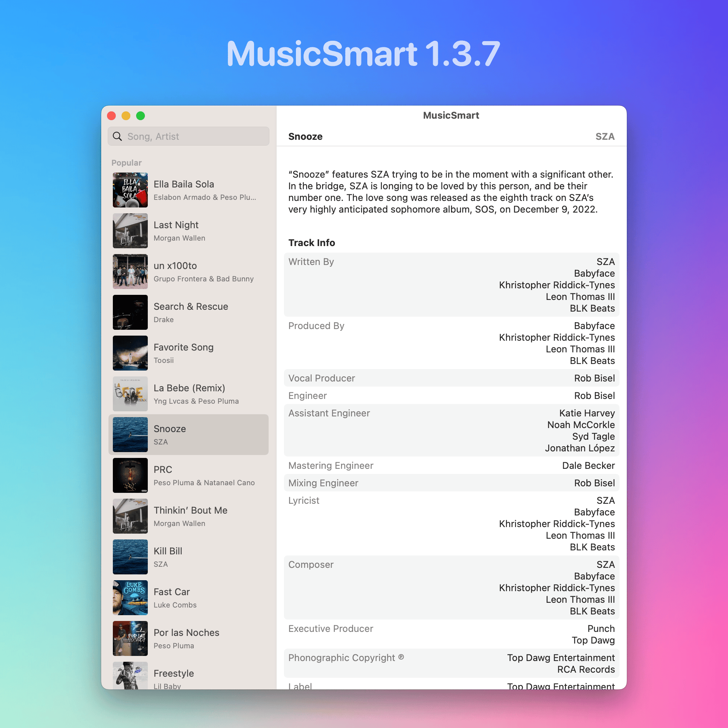The height and width of the screenshot is (728, 728).
Task: Click the Track Info heading
Action: pos(312,243)
